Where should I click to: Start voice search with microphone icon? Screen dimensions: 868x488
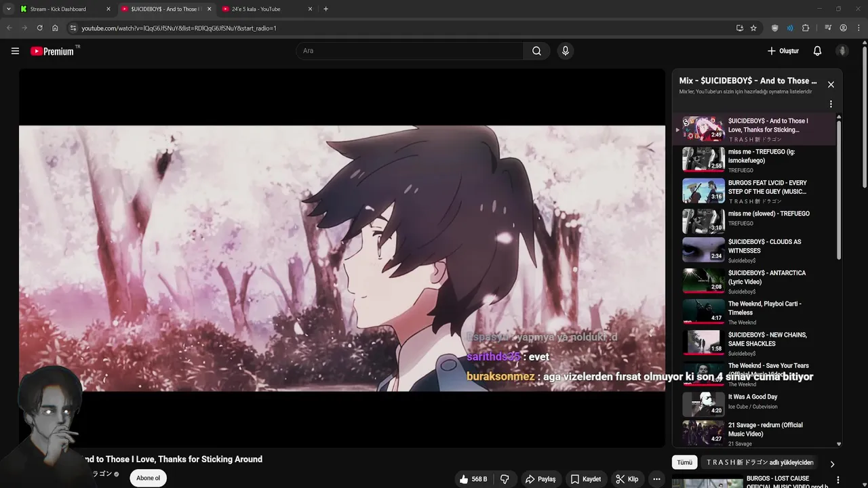(x=566, y=51)
